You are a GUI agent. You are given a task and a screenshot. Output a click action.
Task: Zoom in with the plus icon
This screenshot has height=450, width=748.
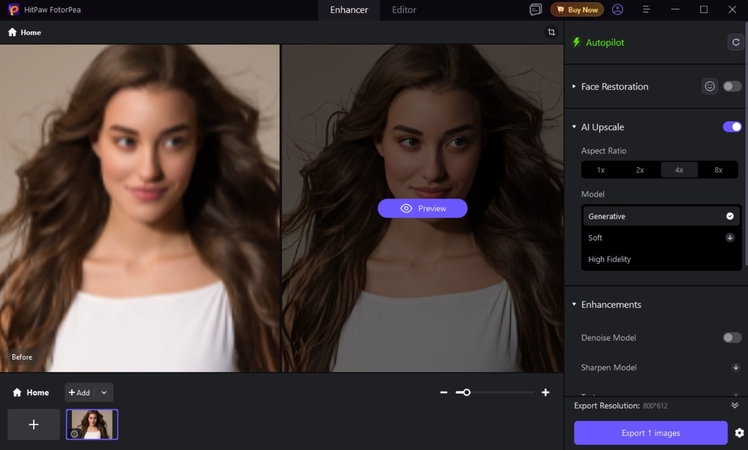pyautogui.click(x=545, y=392)
